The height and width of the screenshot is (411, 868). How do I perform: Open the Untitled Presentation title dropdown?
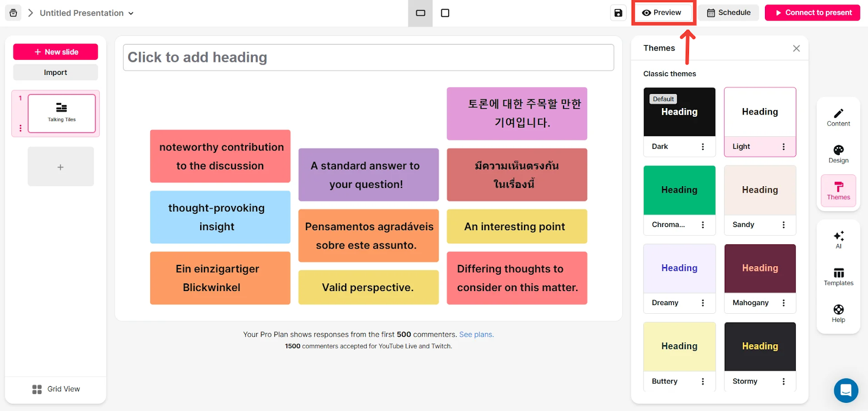[87, 13]
